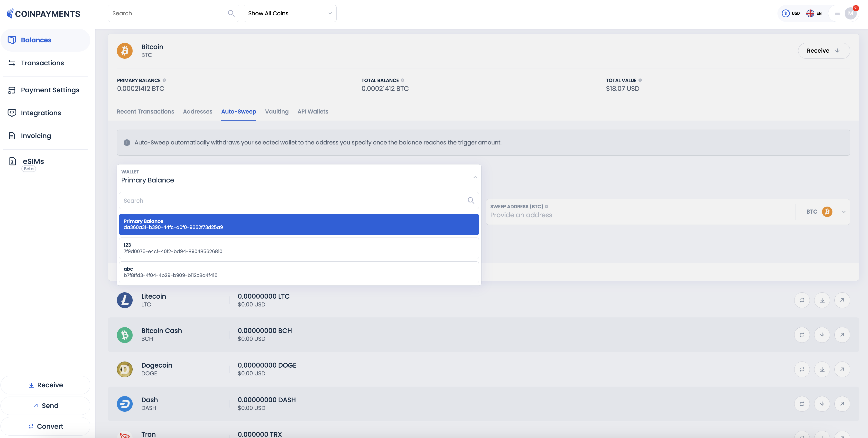The height and width of the screenshot is (438, 868).
Task: Select the abc wallet entry
Action: click(x=299, y=272)
